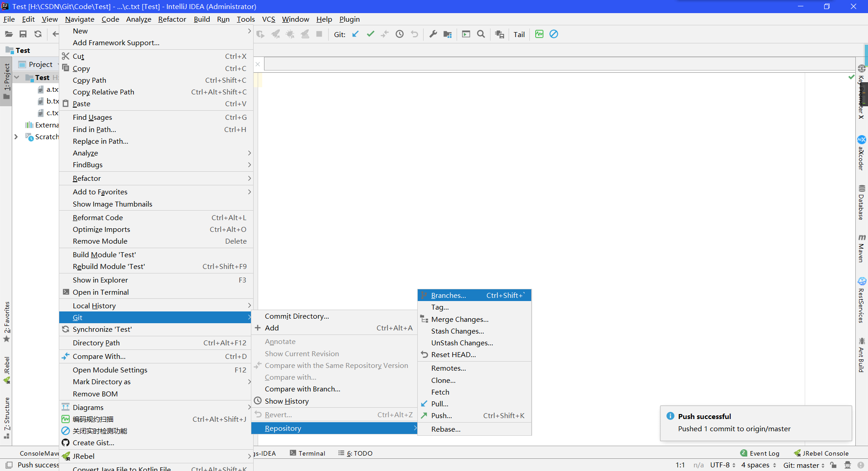Open settings with the wrench icon

(433, 34)
